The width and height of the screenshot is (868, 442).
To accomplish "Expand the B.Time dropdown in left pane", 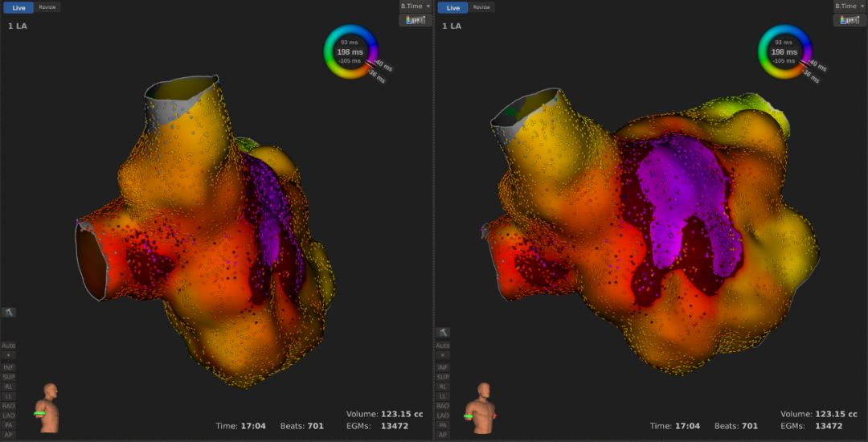I will point(416,6).
